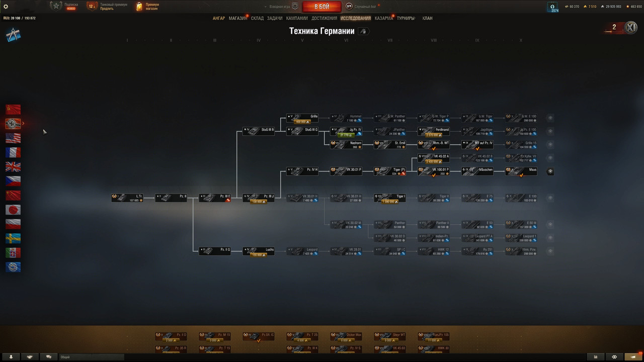Click the round icon beside B.W. E 100

(x=550, y=118)
